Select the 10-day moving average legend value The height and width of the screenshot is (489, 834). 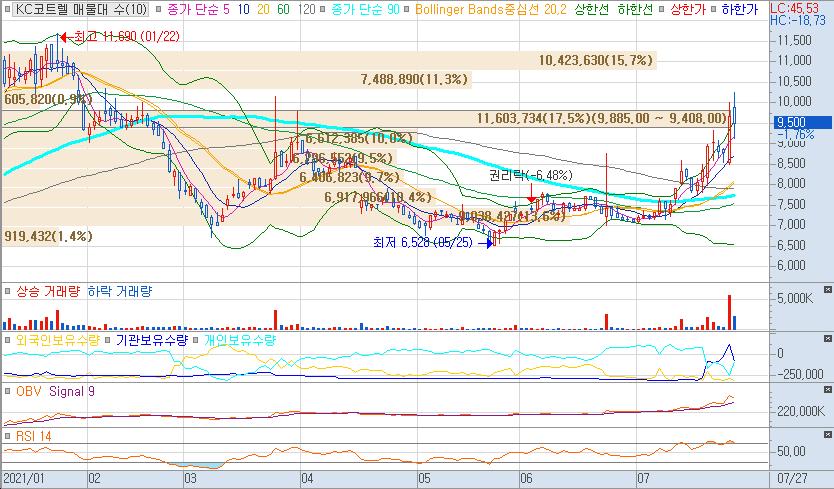243,9
